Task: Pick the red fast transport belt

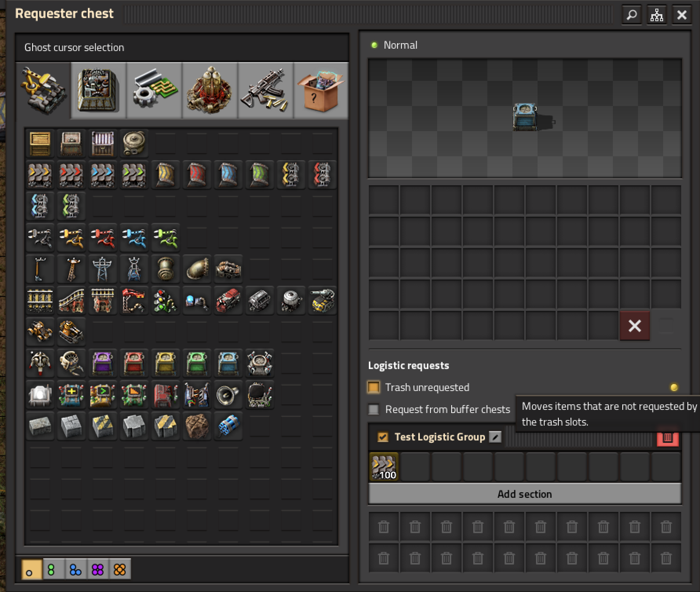Action: click(71, 175)
